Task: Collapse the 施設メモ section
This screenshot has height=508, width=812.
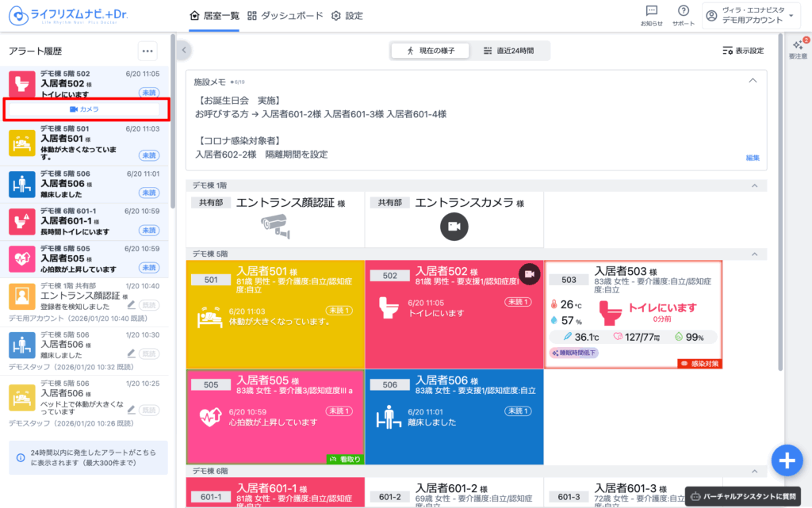Action: click(x=753, y=81)
